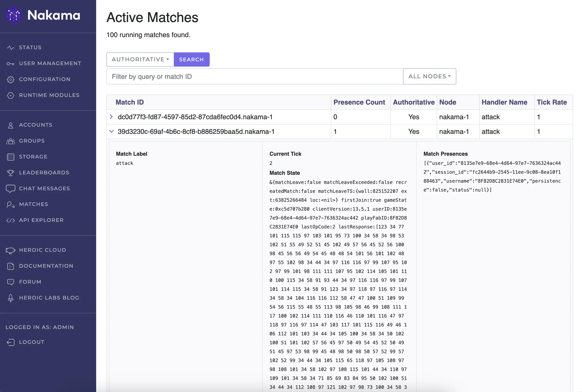Click the Configuration gear icon

[10, 80]
